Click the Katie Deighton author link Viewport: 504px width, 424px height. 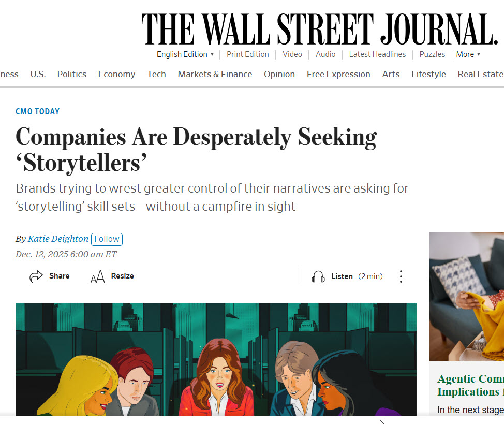(x=58, y=239)
